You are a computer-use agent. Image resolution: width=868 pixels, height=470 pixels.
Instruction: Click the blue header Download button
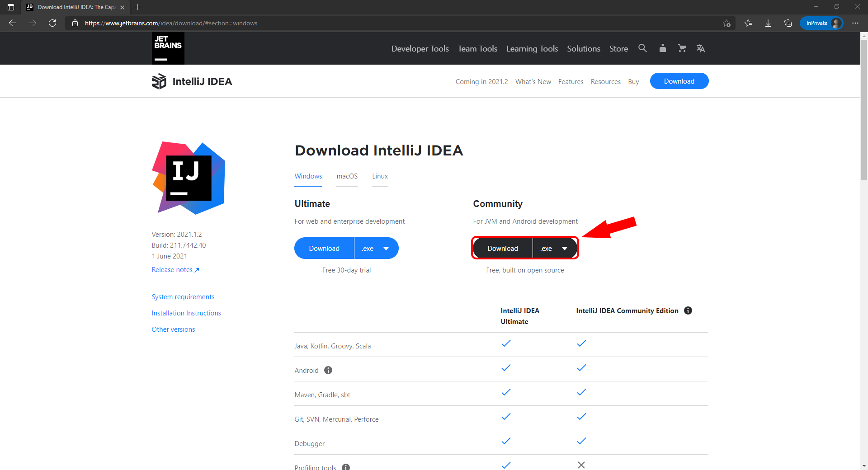[x=679, y=81]
